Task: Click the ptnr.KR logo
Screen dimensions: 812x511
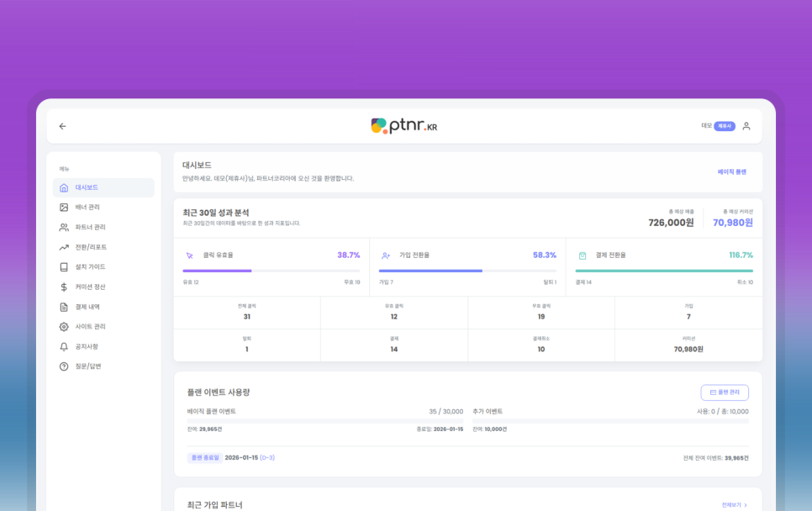Action: coord(404,126)
